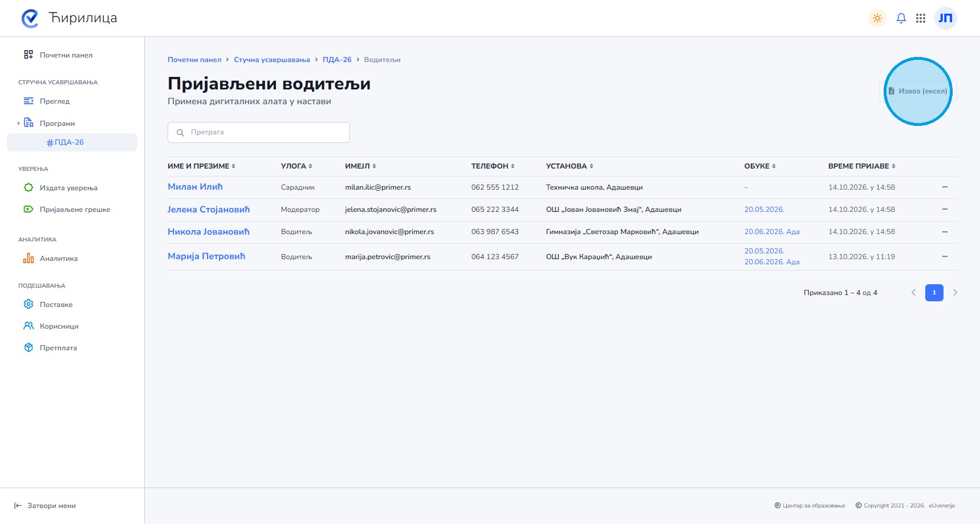Click the Претплата box icon
980x524 pixels.
(x=29, y=347)
